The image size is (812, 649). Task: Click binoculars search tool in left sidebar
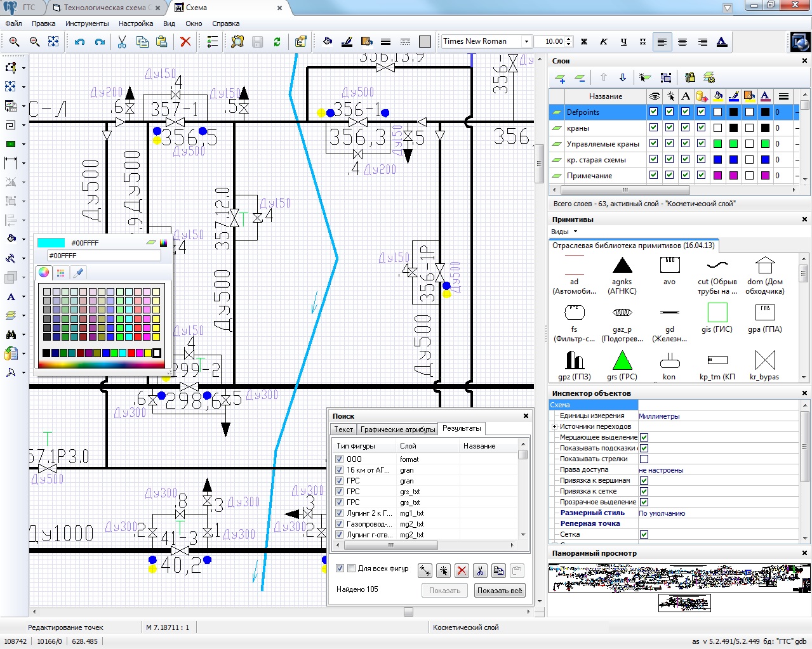click(x=11, y=334)
